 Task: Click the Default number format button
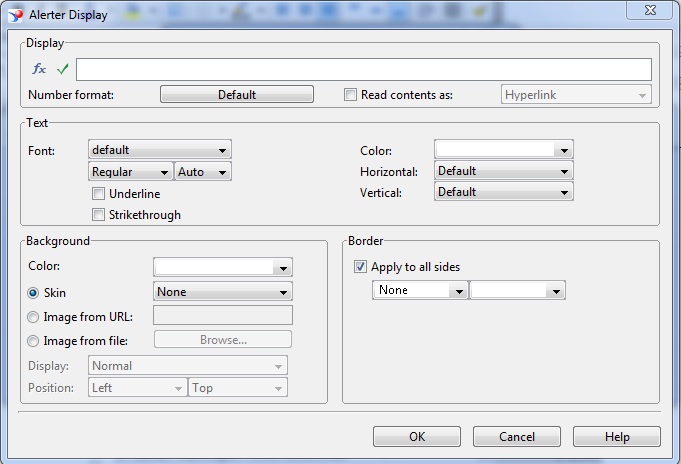click(x=237, y=95)
